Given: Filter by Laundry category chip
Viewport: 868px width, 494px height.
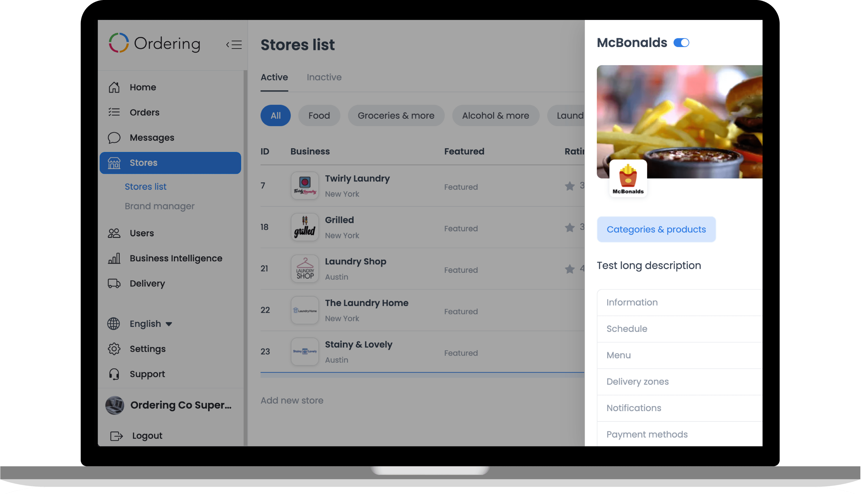Looking at the screenshot, I should coord(566,115).
